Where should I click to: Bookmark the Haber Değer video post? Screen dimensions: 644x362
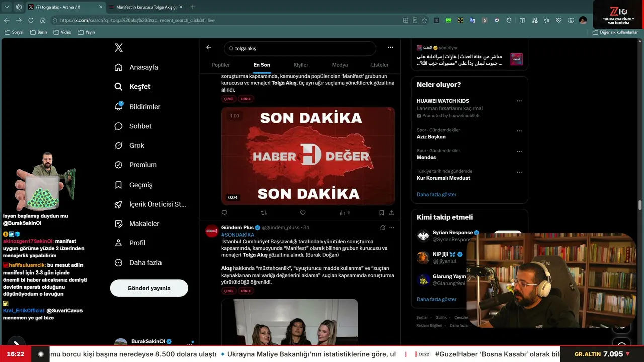pos(382,213)
